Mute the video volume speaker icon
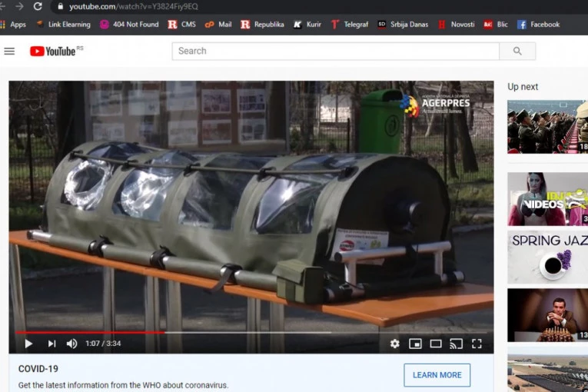 pos(71,344)
